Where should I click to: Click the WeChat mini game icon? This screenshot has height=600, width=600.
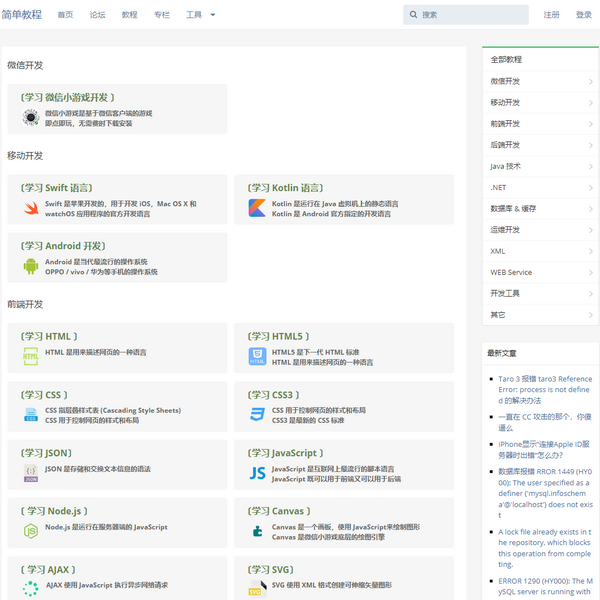click(30, 118)
